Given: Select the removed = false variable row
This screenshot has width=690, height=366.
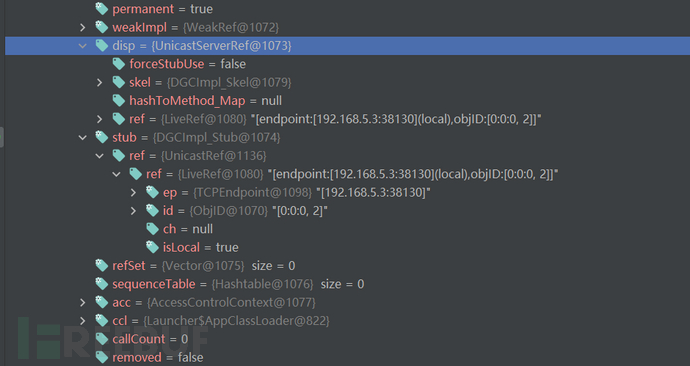Looking at the screenshot, I should click(x=347, y=357).
